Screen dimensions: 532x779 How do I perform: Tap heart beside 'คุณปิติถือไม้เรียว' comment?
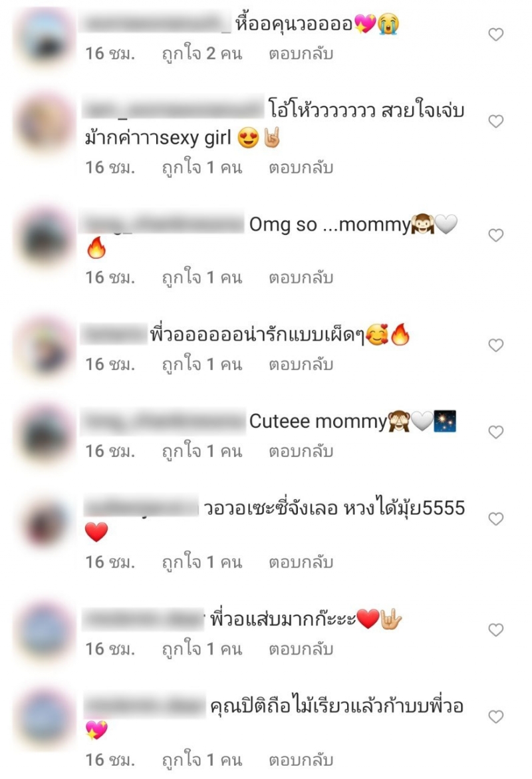[495, 716]
